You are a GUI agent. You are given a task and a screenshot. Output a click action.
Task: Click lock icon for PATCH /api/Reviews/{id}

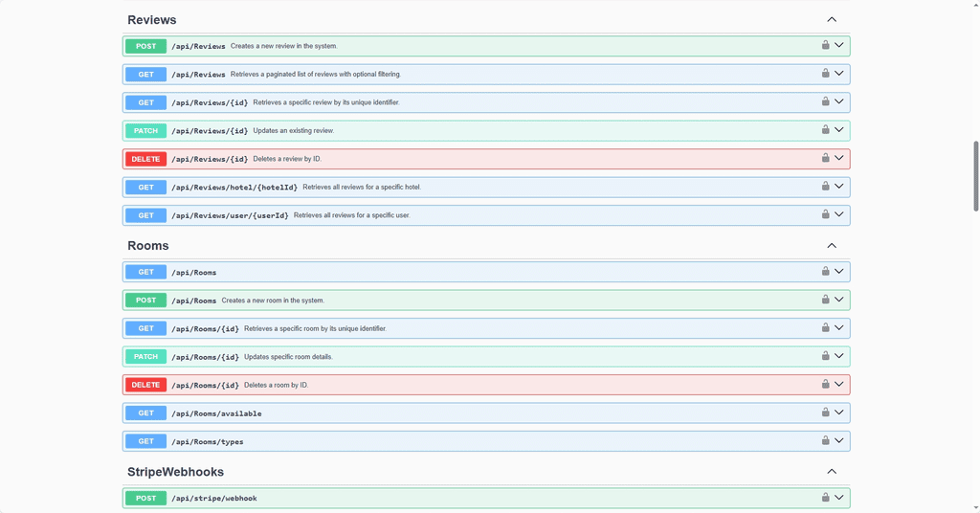tap(825, 129)
